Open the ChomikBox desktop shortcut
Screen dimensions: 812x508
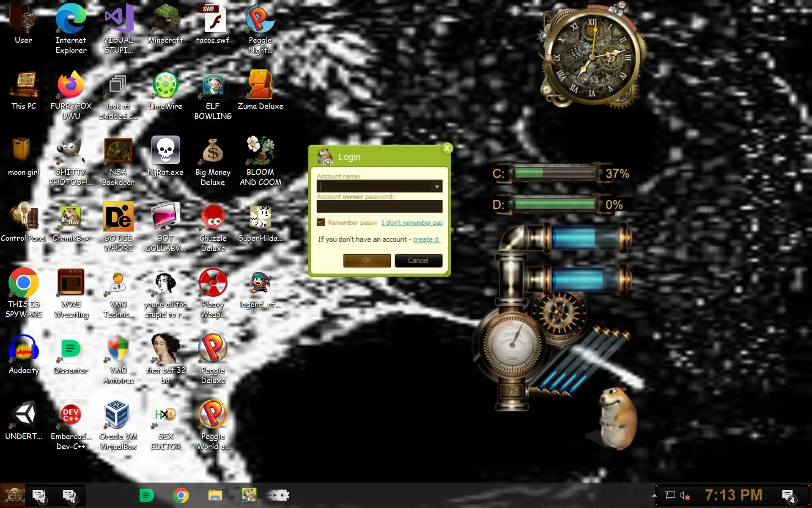[71, 218]
